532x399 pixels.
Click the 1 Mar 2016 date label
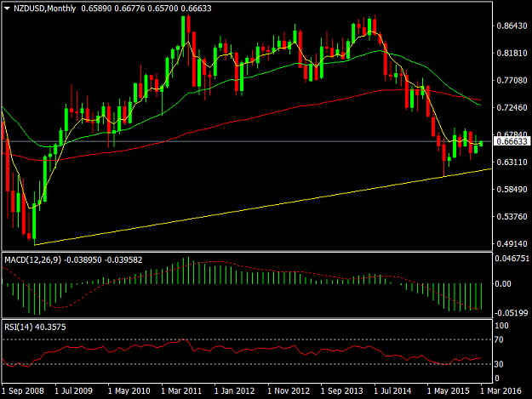[x=501, y=390]
